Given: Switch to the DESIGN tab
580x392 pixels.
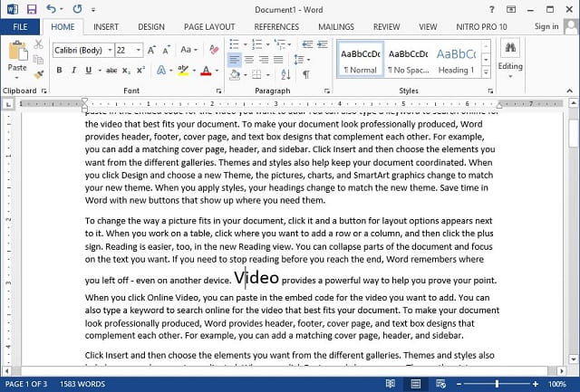Looking at the screenshot, I should [151, 27].
